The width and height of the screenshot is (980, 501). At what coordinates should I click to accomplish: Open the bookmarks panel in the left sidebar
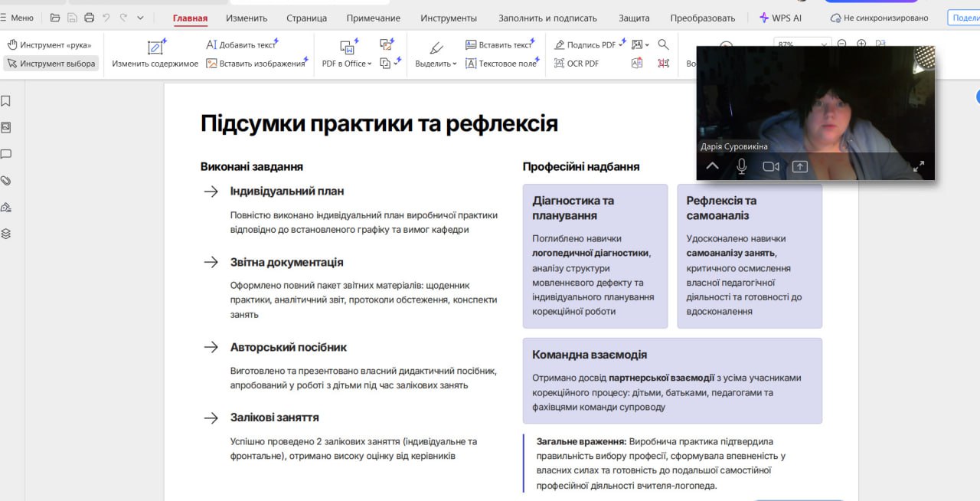point(6,101)
